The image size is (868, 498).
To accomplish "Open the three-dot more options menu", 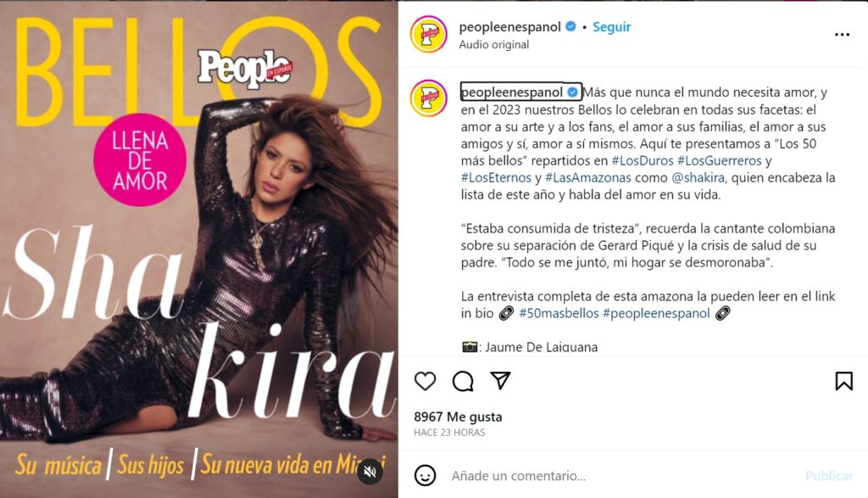I will [842, 34].
